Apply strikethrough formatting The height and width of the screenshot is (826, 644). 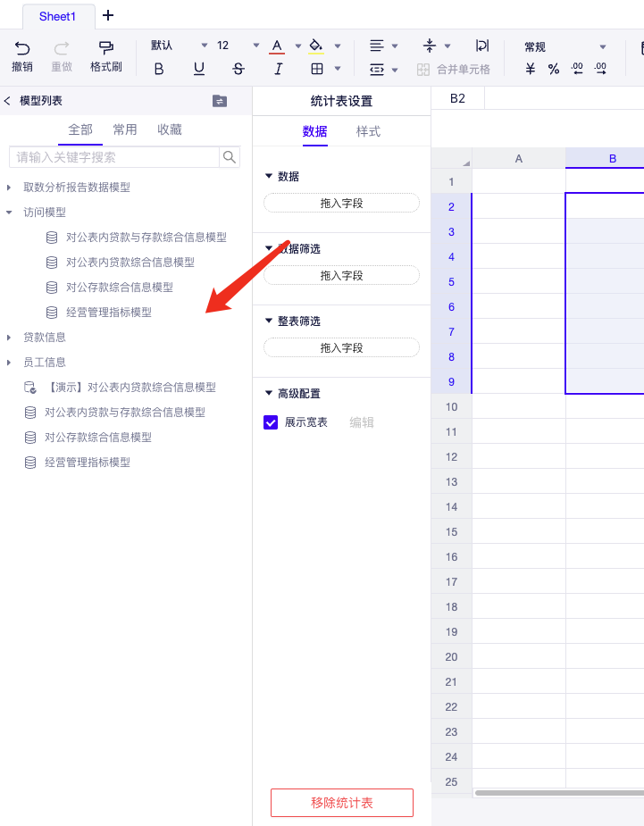click(238, 69)
